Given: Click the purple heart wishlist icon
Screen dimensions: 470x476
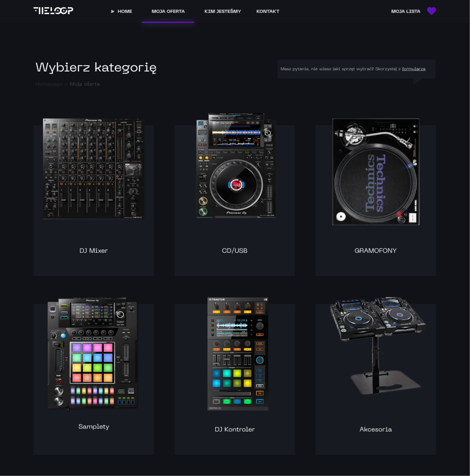Looking at the screenshot, I should click(x=431, y=11).
